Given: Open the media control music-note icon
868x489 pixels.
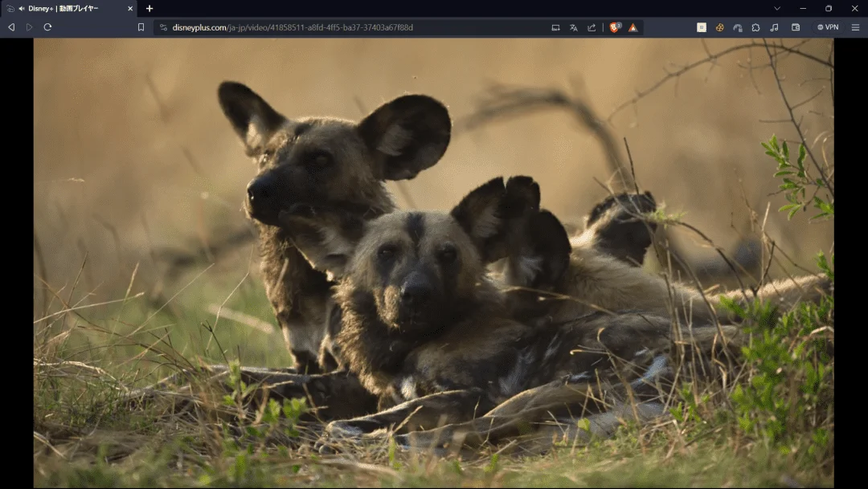Looking at the screenshot, I should pyautogui.click(x=775, y=27).
